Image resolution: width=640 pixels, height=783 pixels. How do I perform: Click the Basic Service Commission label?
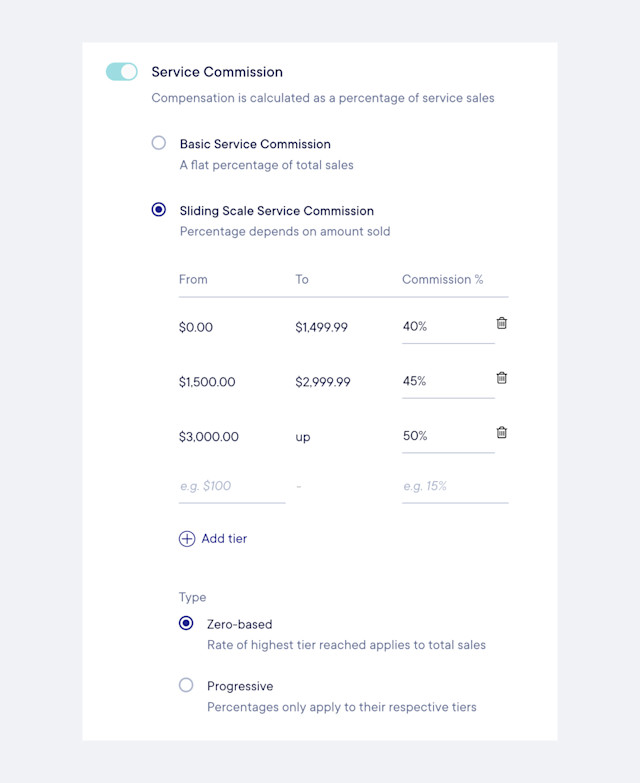[x=255, y=144]
